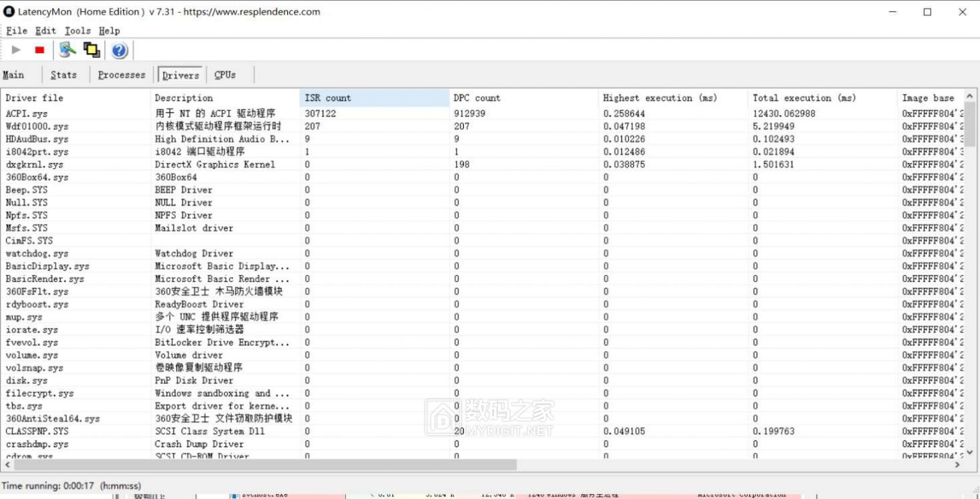
Task: Sort by the Description column header
Action: click(225, 98)
